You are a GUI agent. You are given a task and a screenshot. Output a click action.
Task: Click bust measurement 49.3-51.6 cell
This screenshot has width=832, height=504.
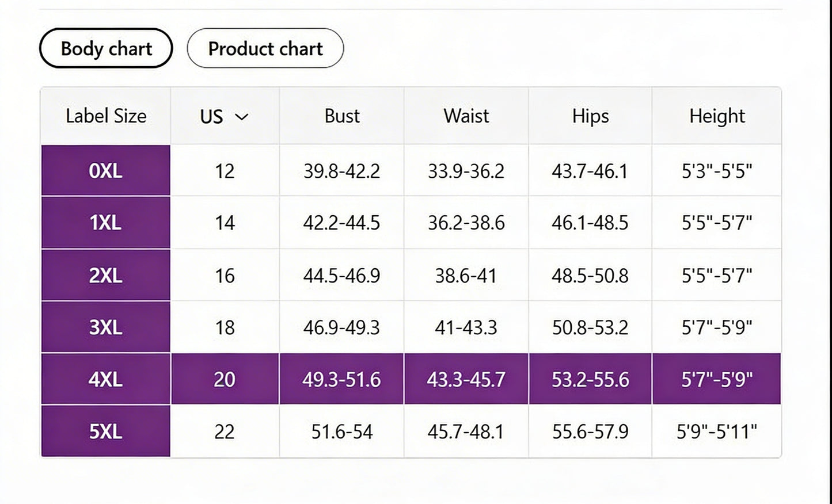(x=341, y=380)
